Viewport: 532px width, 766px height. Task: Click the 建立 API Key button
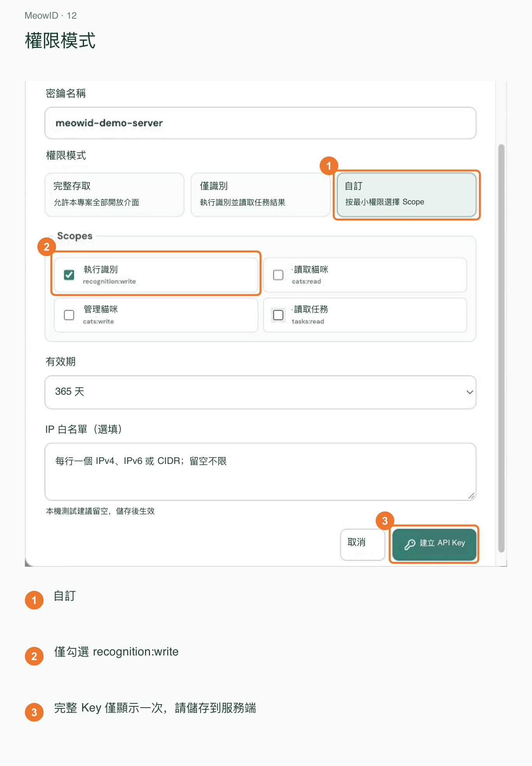point(434,544)
